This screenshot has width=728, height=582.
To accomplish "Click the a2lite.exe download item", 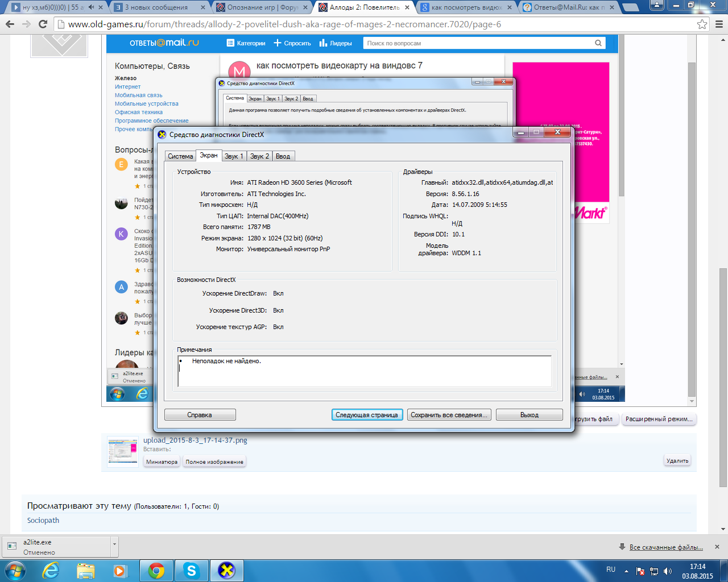I will coord(56,547).
